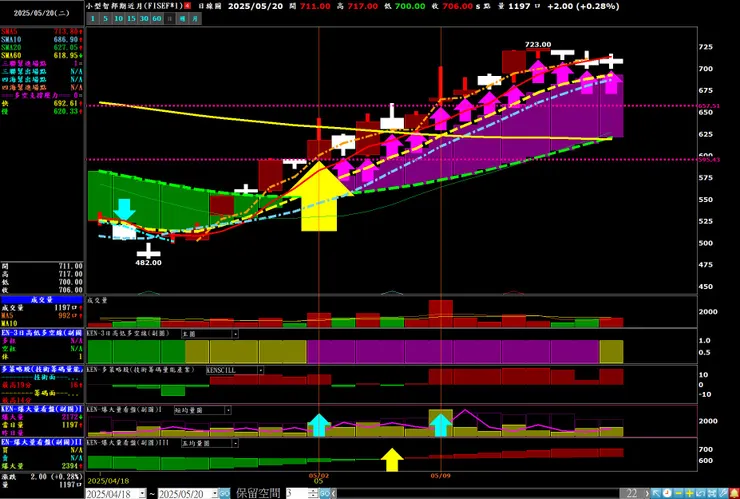
Task: Open the 主圖 dropdown in KEN-3日高低 panel
Action: (235, 334)
